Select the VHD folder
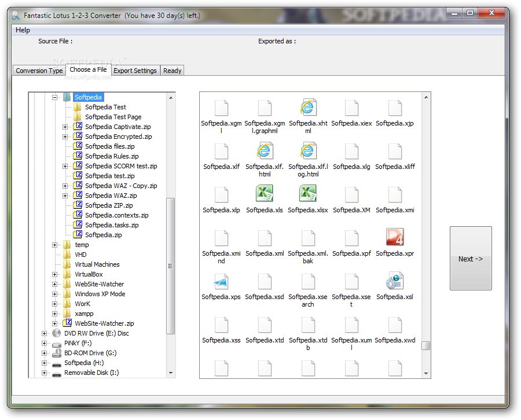The image size is (521, 420). pyautogui.click(x=80, y=255)
